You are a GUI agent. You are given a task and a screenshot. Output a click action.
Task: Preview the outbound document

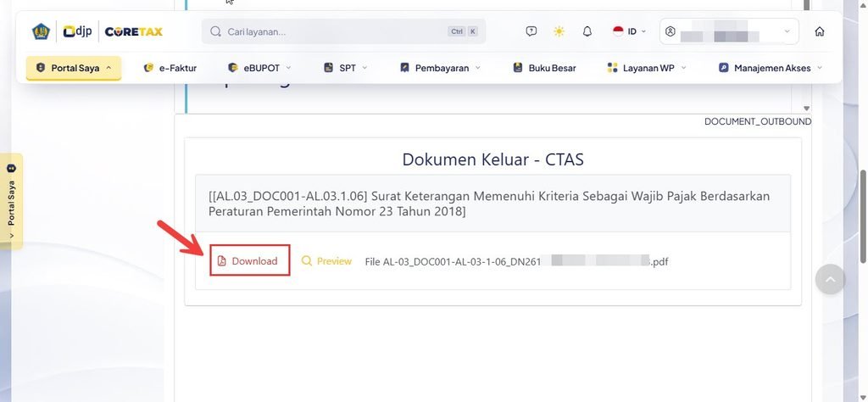click(x=326, y=261)
